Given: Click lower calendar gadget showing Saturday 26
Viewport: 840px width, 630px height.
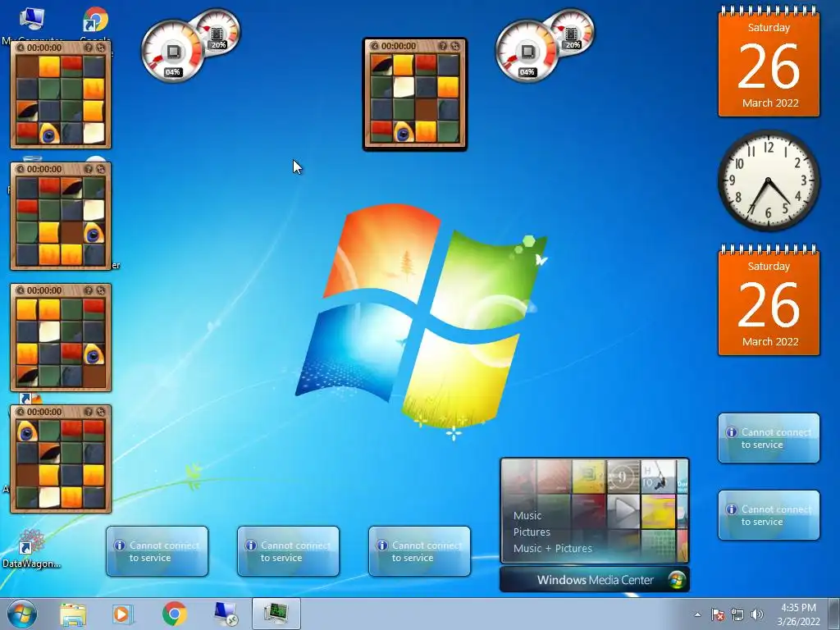Looking at the screenshot, I should point(769,300).
